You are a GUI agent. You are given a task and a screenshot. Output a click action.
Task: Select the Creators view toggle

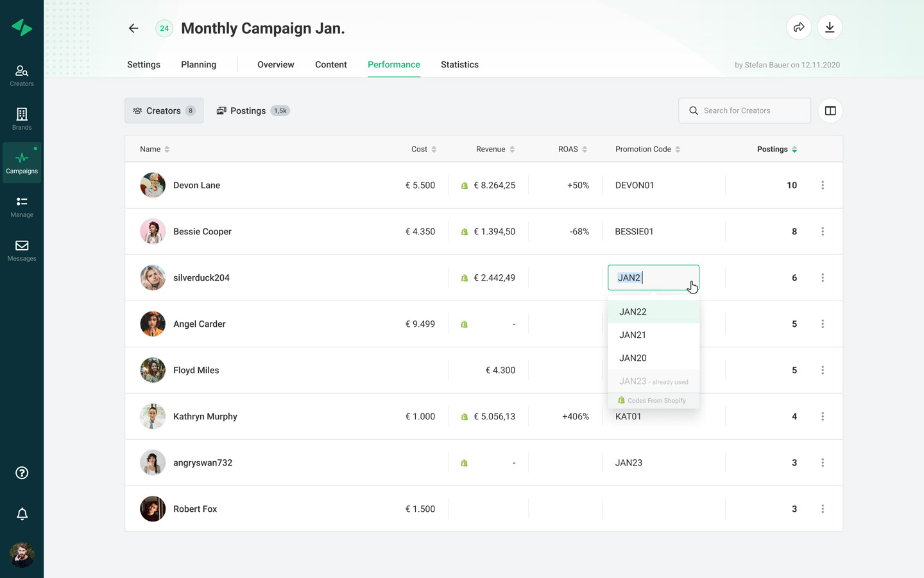coord(164,111)
